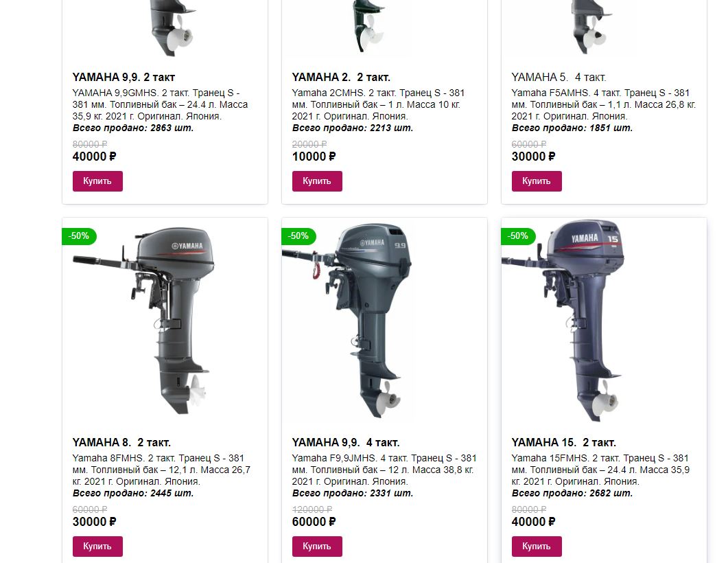
Task: Buy the YAMAHA 9,9 2-stroke motor
Action: pyautogui.click(x=97, y=181)
